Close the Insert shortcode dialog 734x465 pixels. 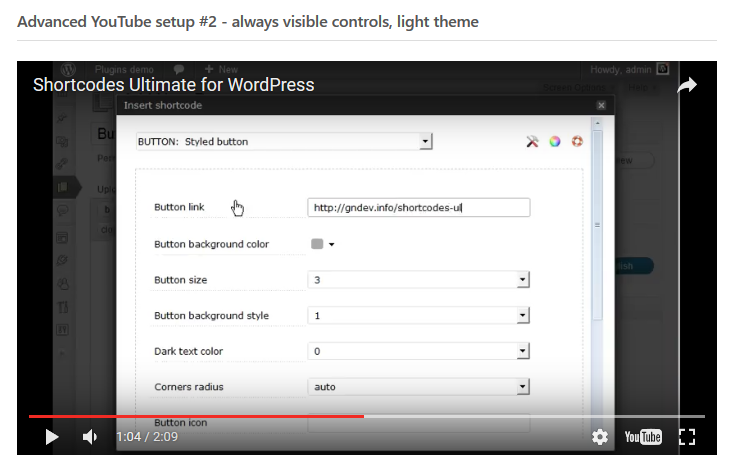600,105
